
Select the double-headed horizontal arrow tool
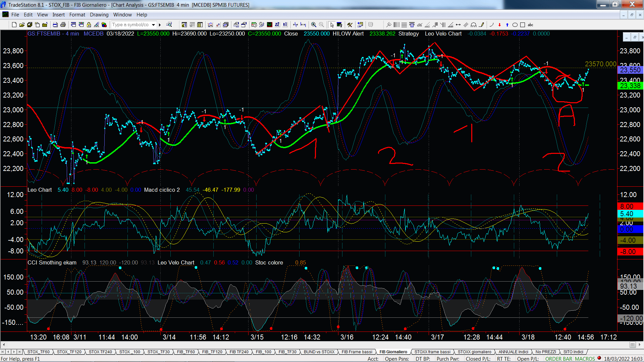[x=458, y=25]
